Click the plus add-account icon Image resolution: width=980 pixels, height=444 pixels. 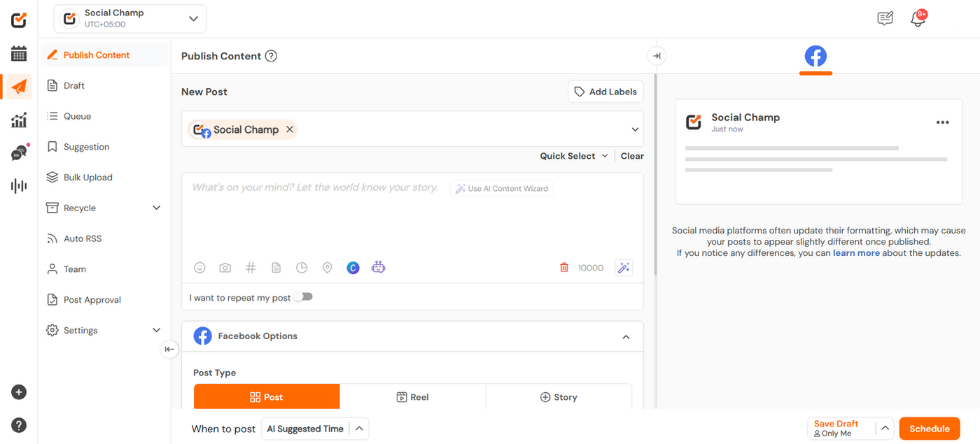19,392
